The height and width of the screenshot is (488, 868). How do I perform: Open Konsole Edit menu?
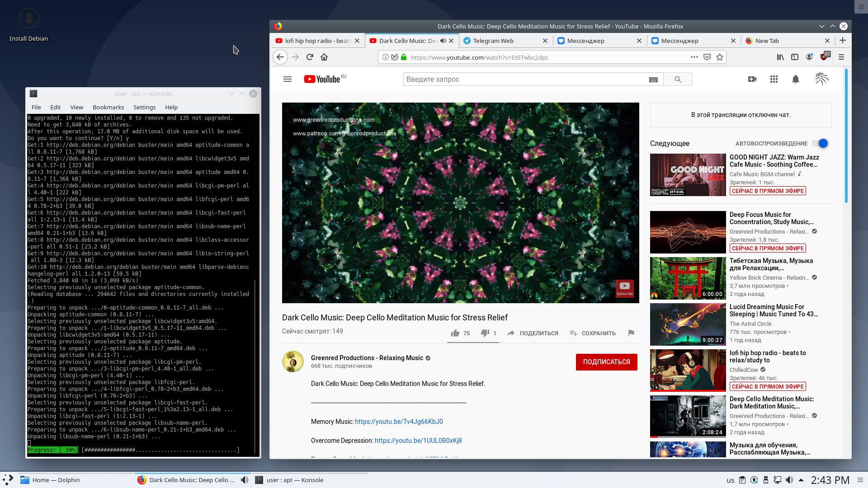[55, 107]
